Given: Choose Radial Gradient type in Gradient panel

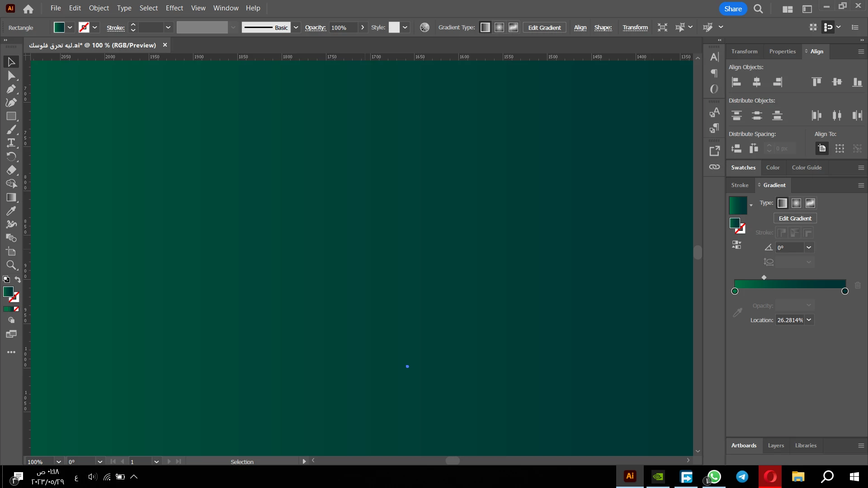Looking at the screenshot, I should click(x=796, y=203).
